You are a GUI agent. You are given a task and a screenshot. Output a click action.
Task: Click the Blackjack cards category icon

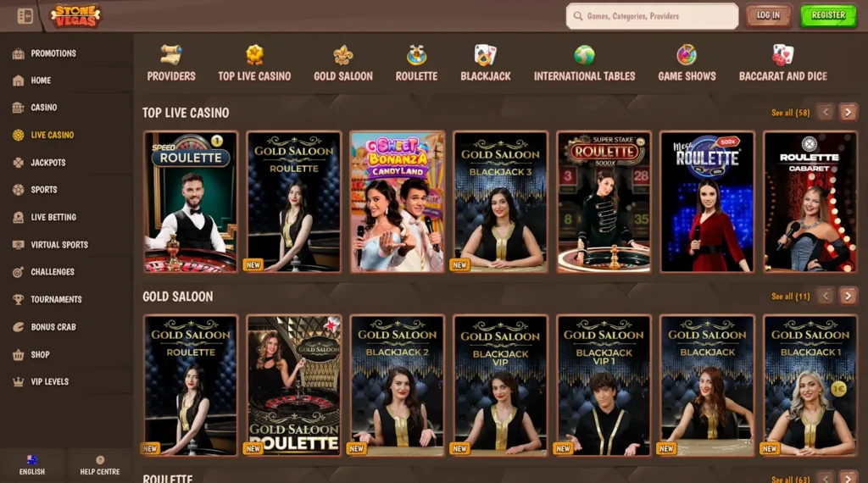click(x=486, y=55)
